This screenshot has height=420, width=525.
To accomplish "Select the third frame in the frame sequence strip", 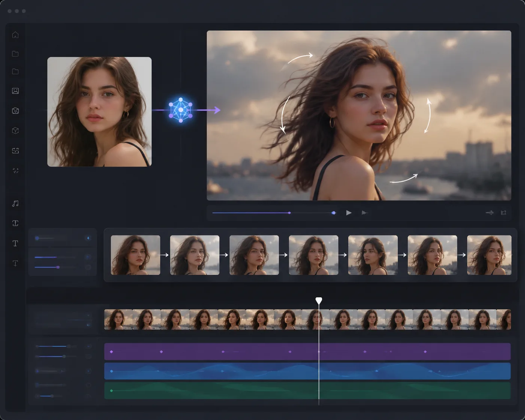I will (x=254, y=255).
